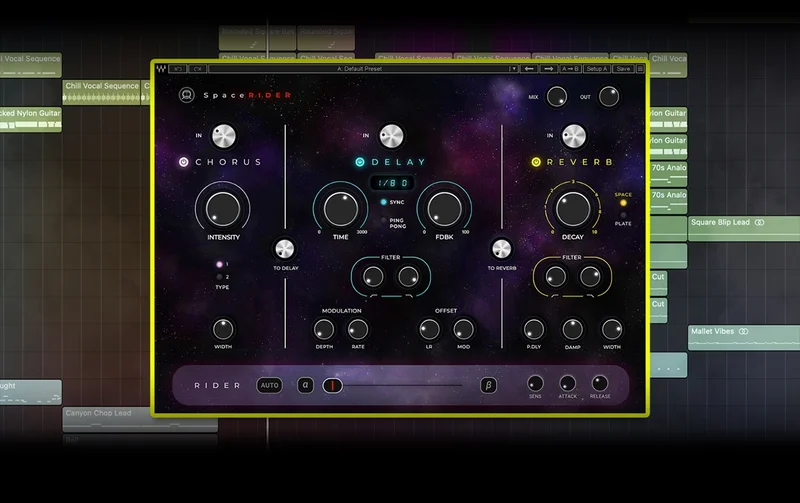Toggle the Reverb power button
The height and width of the screenshot is (503, 800).
536,162
